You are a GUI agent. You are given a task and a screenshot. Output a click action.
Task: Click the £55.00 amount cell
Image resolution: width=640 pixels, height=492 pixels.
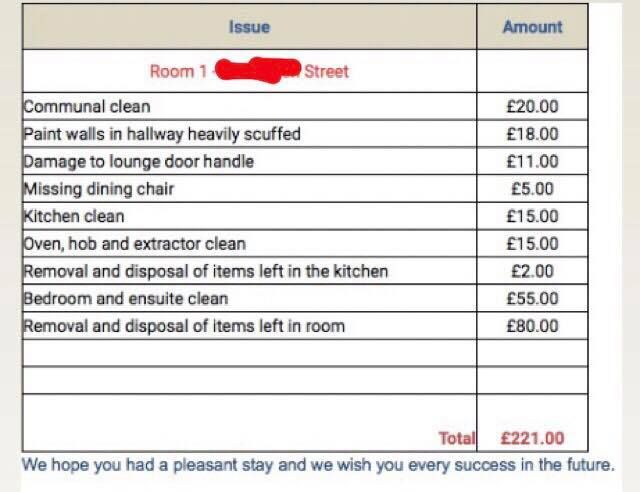tap(532, 298)
